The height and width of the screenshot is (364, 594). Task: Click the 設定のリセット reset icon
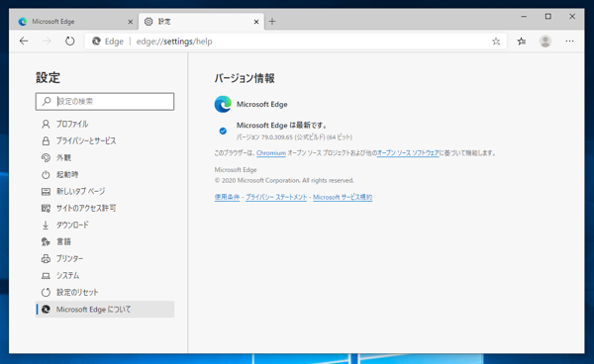[x=46, y=293]
